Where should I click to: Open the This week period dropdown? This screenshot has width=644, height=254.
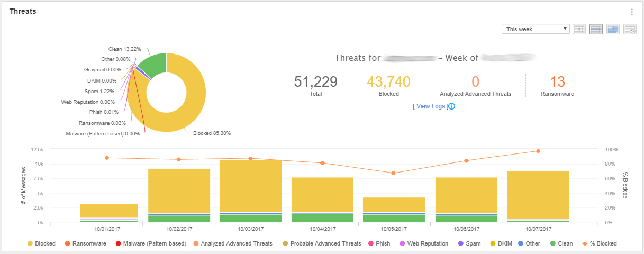coord(536,29)
